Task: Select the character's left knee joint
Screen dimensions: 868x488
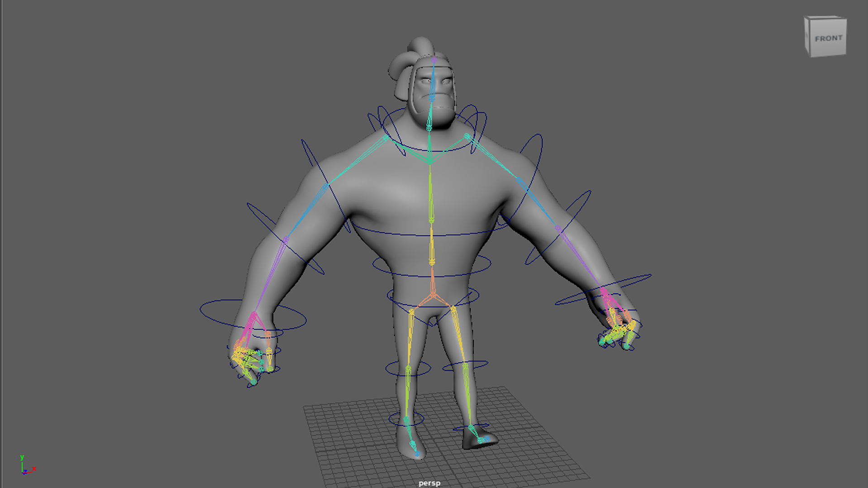Action: click(x=466, y=364)
